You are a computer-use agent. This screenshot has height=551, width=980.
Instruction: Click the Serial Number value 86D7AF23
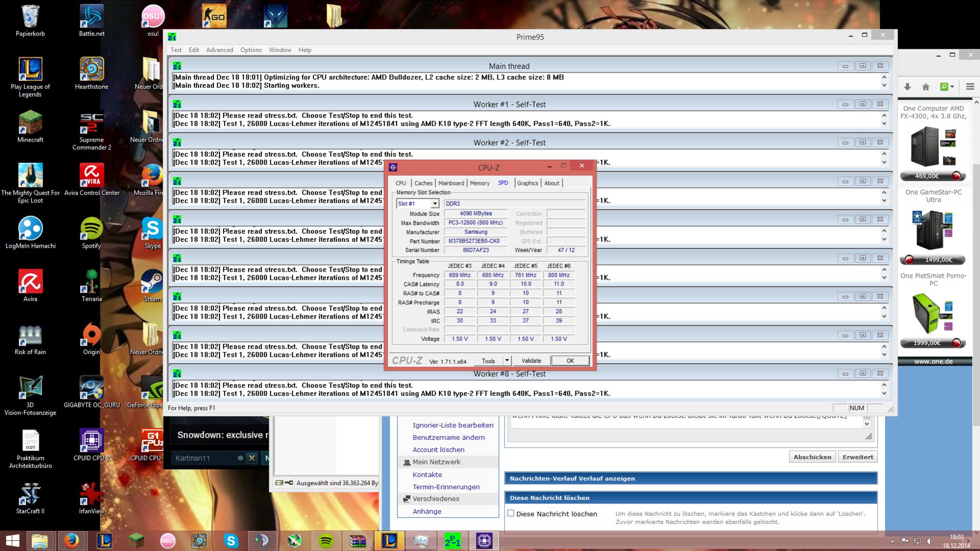tap(475, 250)
